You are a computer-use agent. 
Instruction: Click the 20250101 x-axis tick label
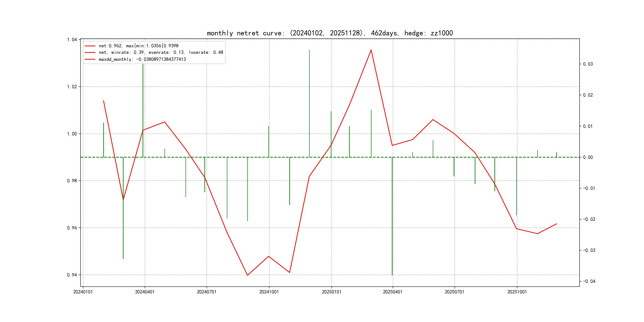click(332, 292)
